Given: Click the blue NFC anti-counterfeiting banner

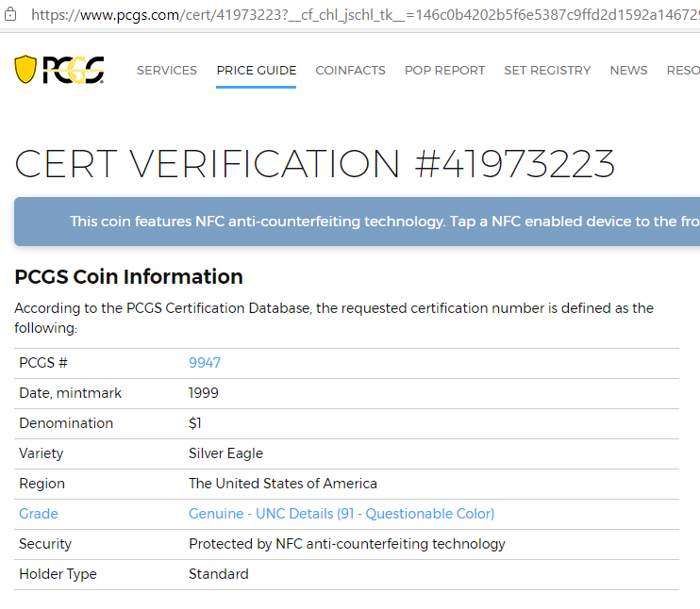Looking at the screenshot, I should click(358, 222).
